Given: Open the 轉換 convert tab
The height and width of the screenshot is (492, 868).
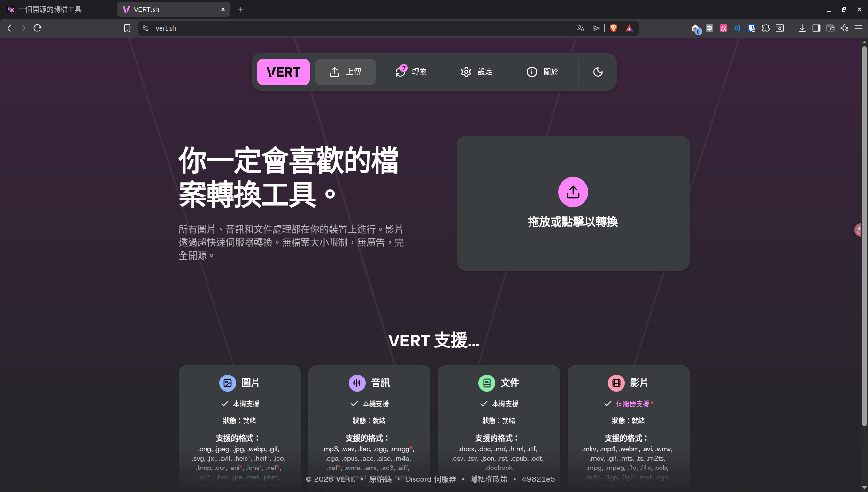Looking at the screenshot, I should coord(411,72).
